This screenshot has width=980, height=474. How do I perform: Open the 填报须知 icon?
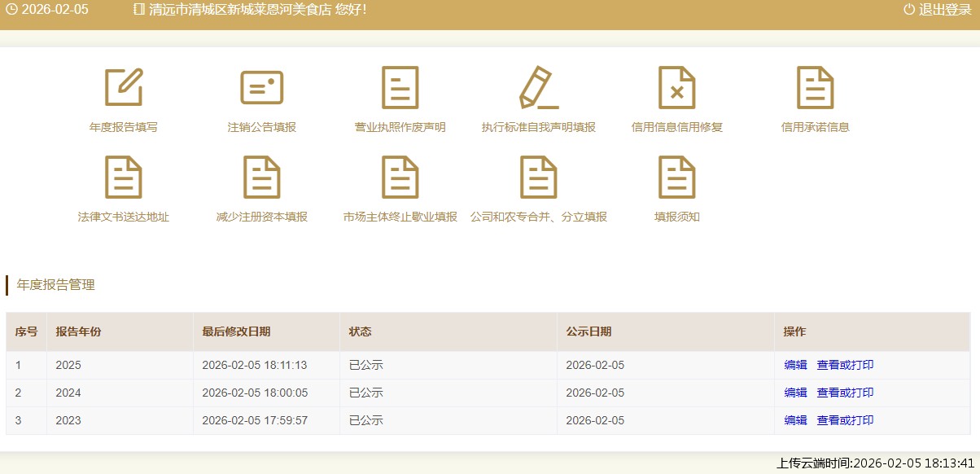point(676,178)
